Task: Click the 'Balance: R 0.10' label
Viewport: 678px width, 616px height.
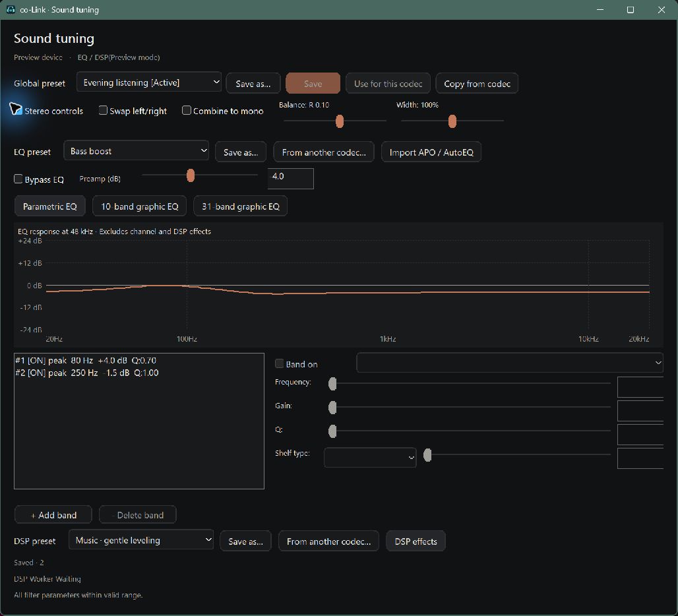Action: coord(304,105)
